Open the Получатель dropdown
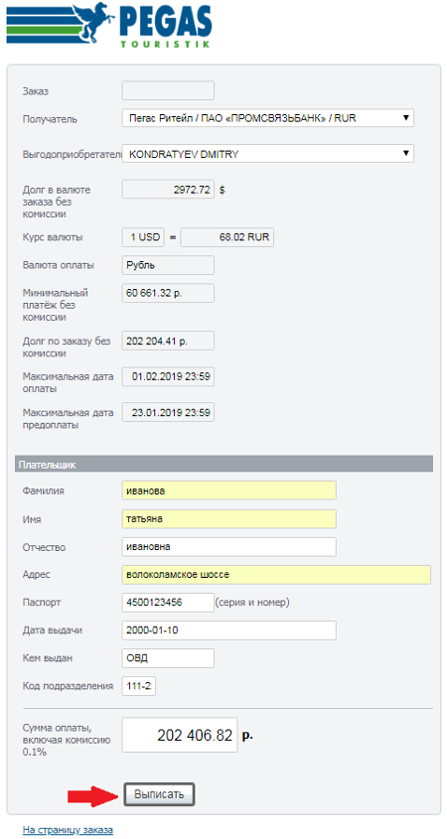The image size is (447, 839). coord(268,118)
